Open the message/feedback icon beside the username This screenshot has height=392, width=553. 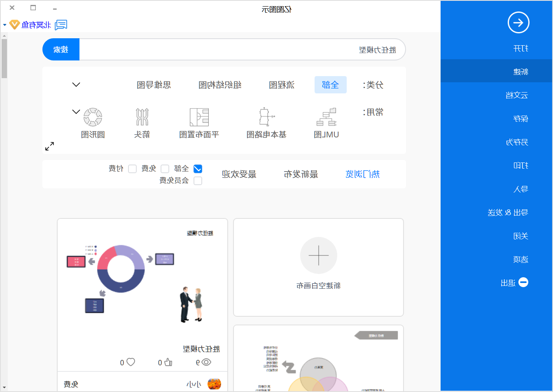[x=61, y=25]
